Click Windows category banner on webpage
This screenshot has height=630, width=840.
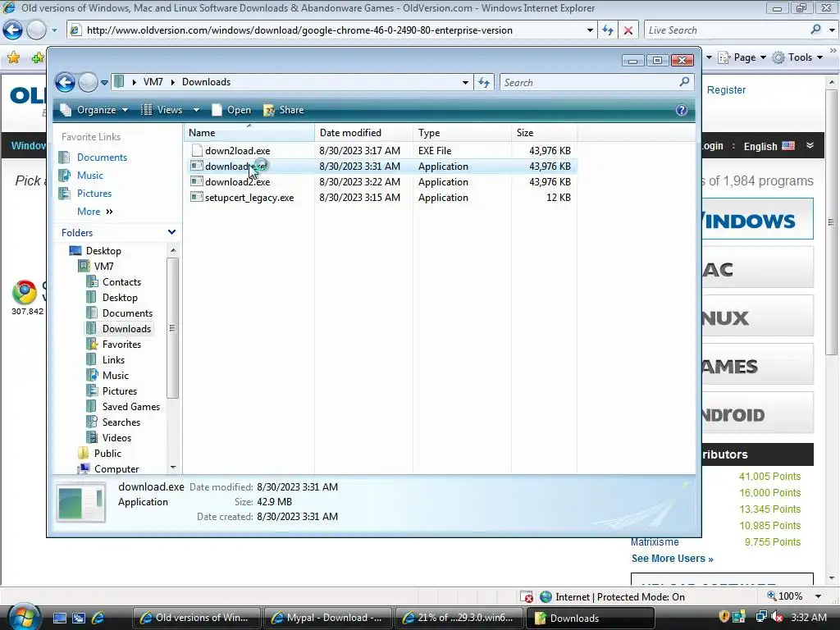(757, 218)
